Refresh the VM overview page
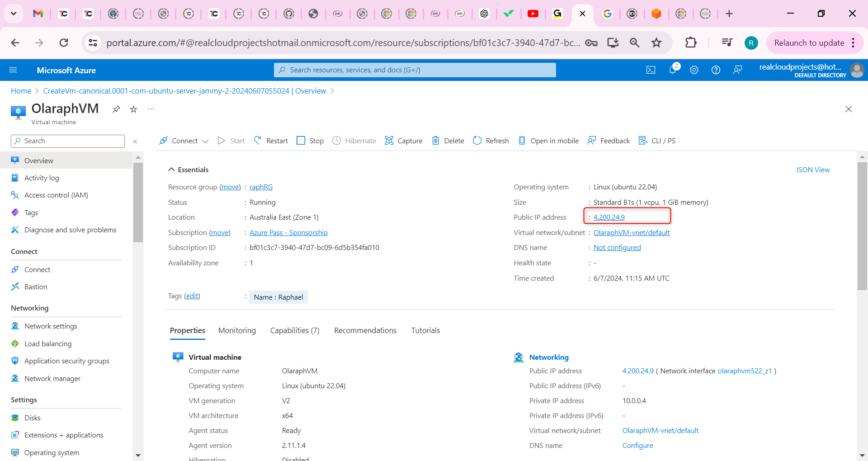868x461 pixels. click(491, 141)
